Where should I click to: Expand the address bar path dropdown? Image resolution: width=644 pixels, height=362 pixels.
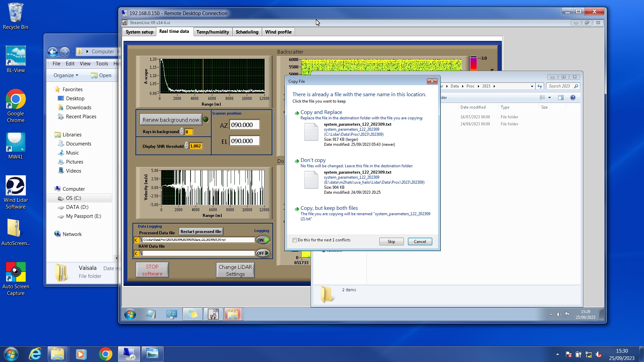(532, 86)
